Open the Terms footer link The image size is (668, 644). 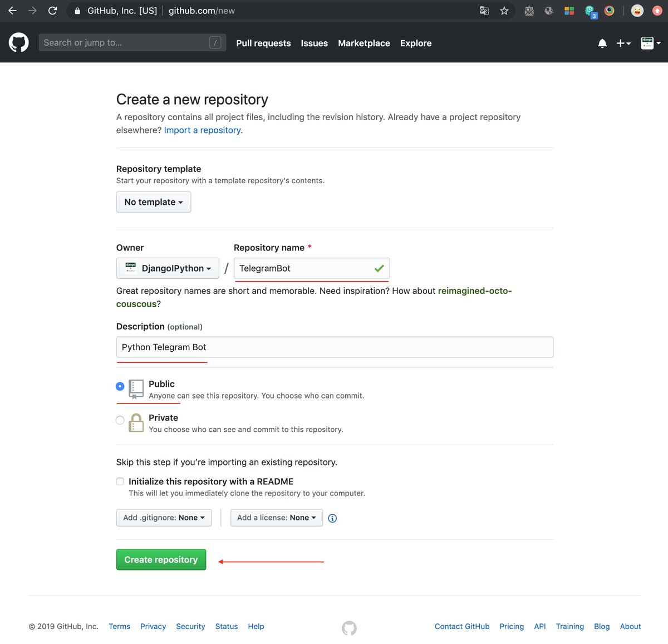(120, 626)
